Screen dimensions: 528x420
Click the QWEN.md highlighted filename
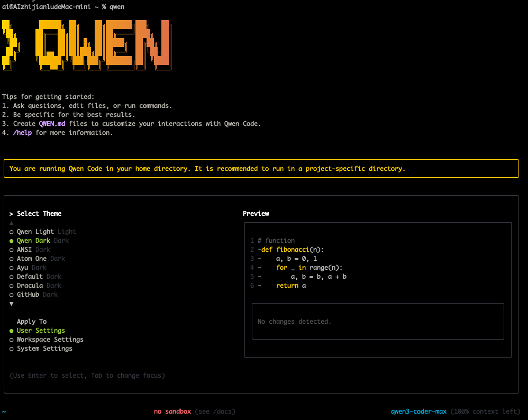coord(52,124)
